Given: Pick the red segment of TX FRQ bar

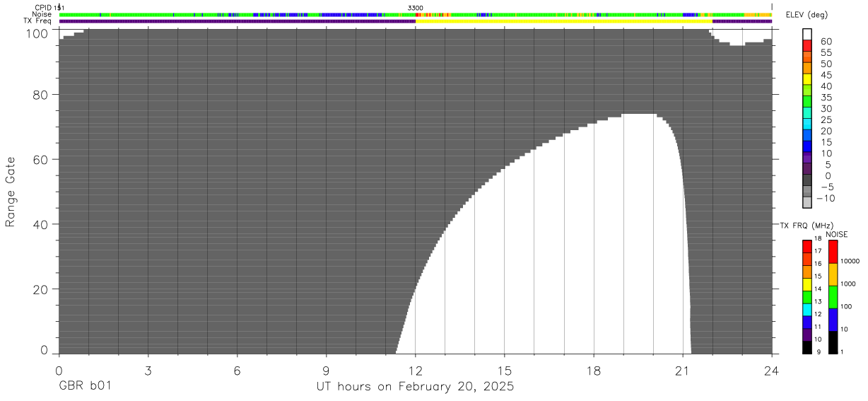Looking at the screenshot, I should (x=807, y=246).
